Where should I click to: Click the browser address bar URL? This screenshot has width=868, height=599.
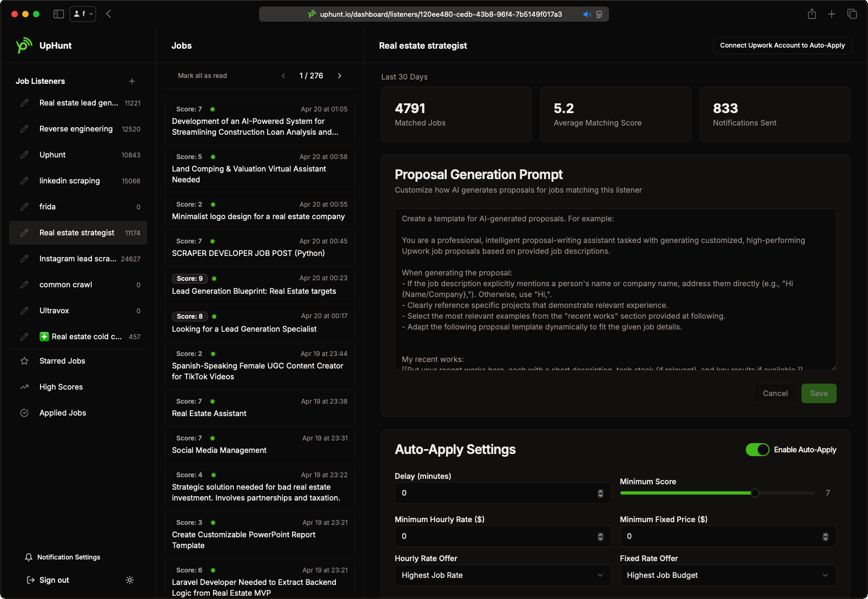441,14
